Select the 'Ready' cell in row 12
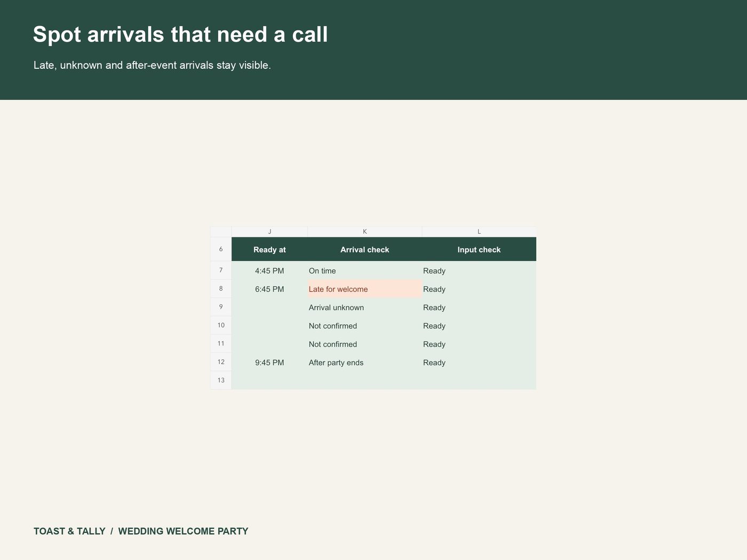 pos(479,362)
